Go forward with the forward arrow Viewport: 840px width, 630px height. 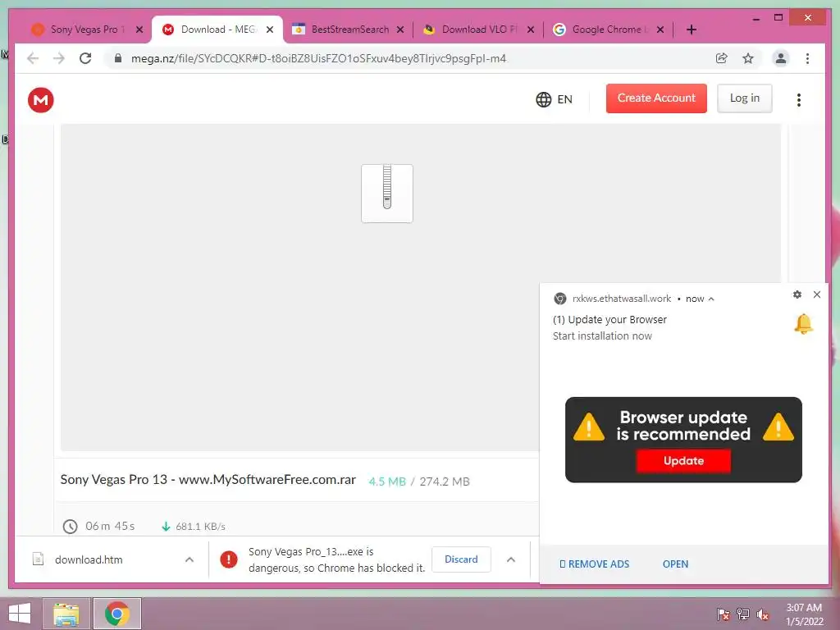pyautogui.click(x=59, y=58)
